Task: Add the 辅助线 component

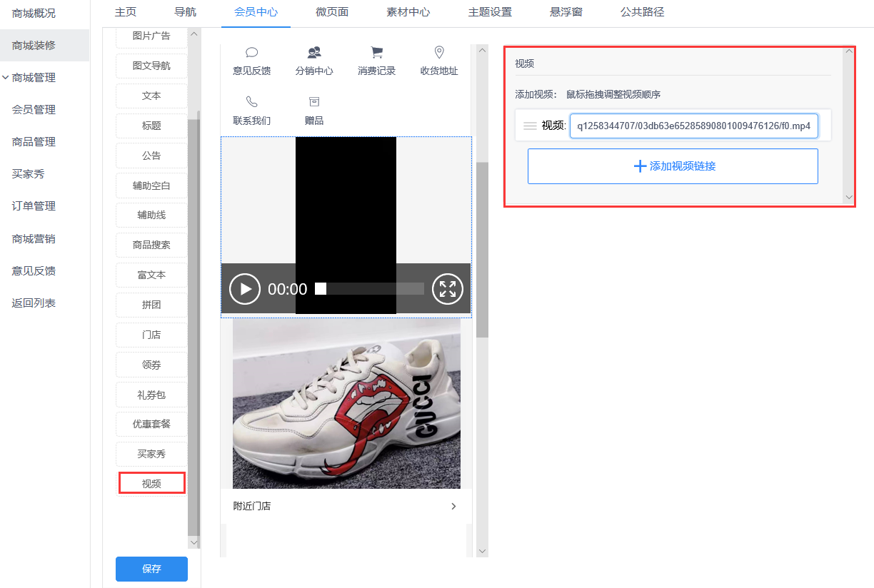Action: [x=151, y=215]
